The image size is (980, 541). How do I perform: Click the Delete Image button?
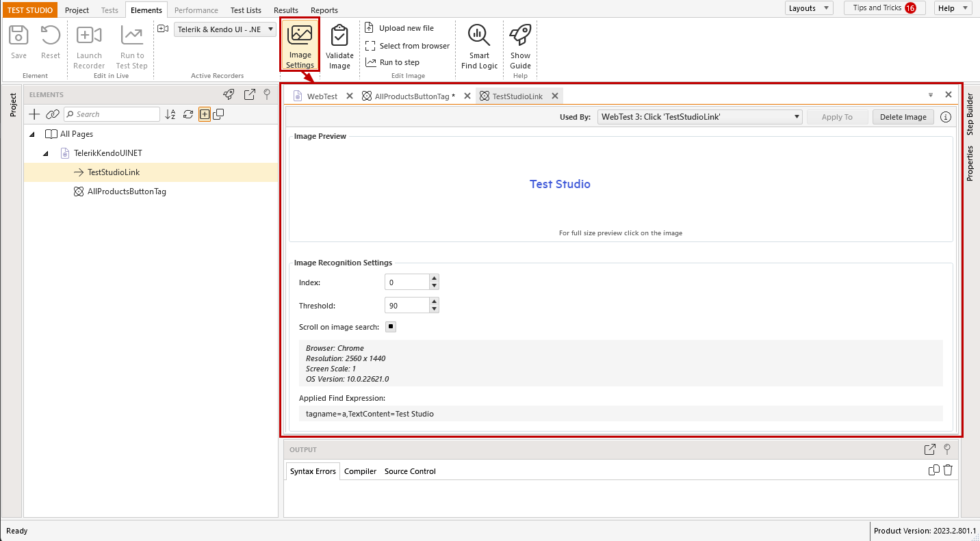coord(903,117)
